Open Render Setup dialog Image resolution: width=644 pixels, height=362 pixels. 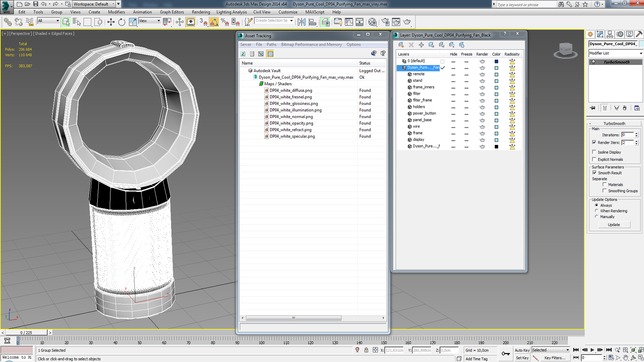(385, 22)
